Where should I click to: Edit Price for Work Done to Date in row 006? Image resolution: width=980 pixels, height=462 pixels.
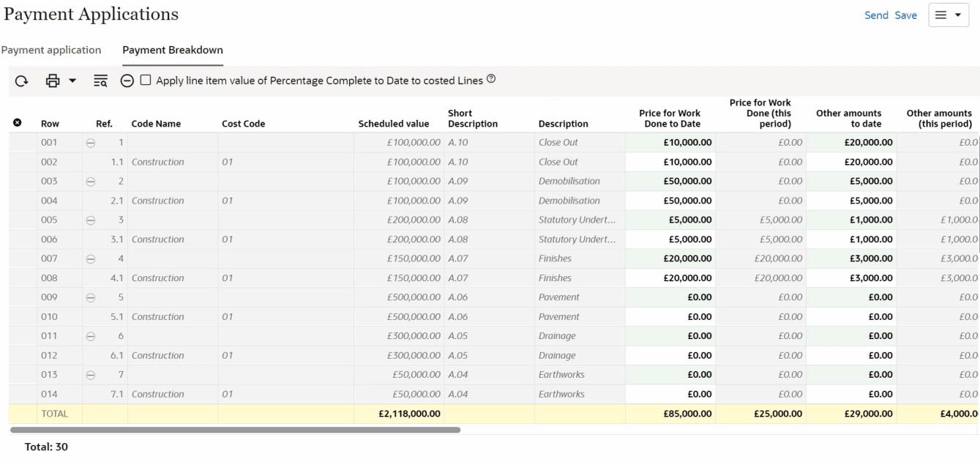pos(670,239)
